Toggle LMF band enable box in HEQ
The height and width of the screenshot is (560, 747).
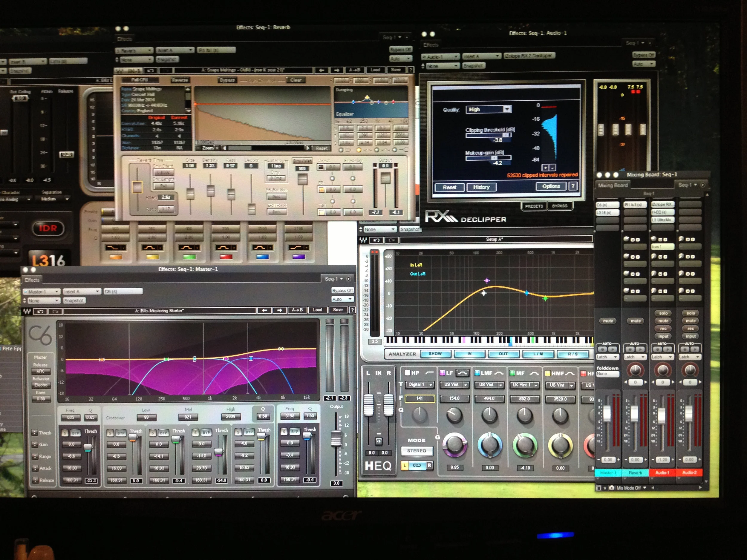point(477,373)
